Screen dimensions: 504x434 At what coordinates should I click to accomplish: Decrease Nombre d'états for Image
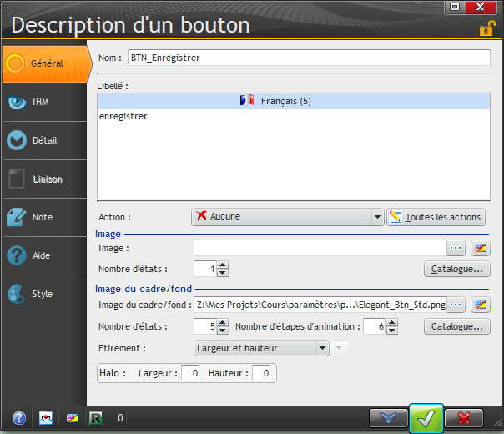(223, 273)
